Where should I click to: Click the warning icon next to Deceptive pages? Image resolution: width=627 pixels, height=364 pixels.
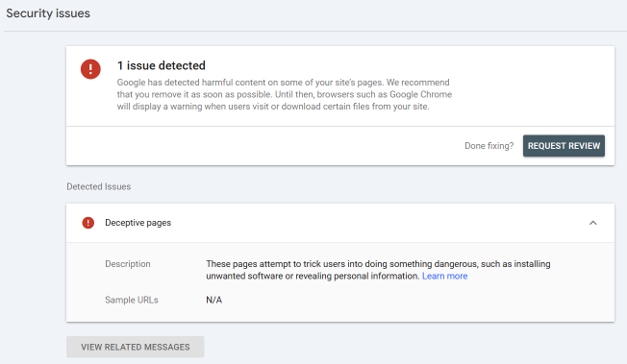coord(88,223)
